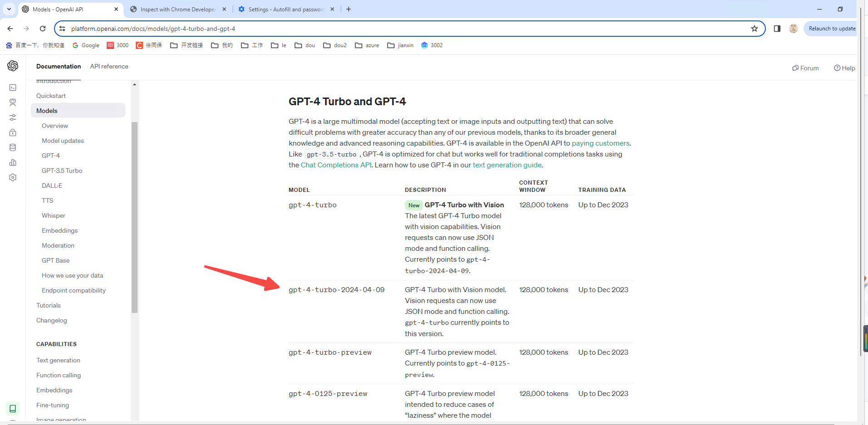
Task: Close the Models - OpenAI API tab
Action: click(x=116, y=9)
